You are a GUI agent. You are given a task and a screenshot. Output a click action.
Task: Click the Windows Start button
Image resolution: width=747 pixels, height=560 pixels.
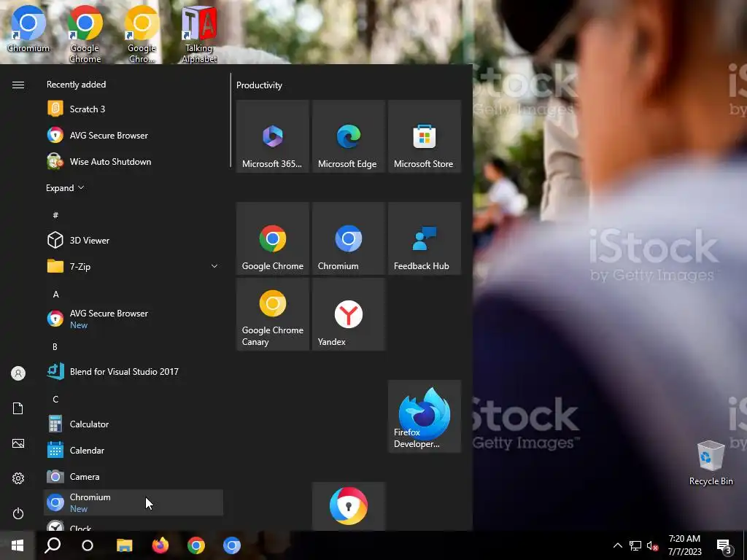click(18, 545)
